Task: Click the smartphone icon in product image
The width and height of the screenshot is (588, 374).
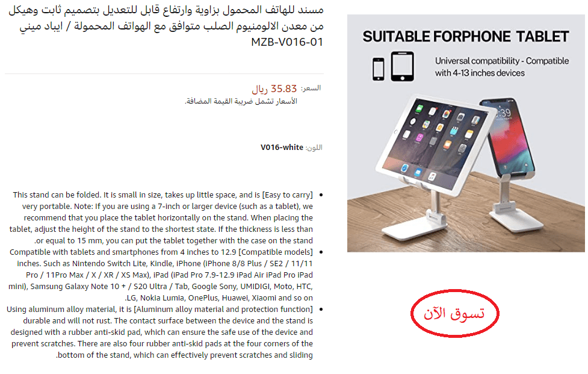Action: tap(379, 69)
